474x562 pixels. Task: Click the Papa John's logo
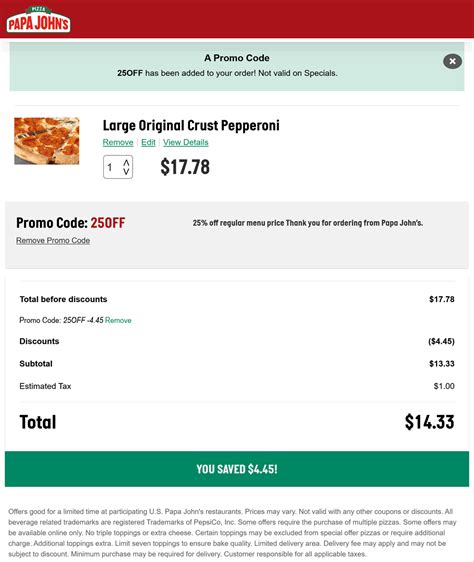point(38,20)
